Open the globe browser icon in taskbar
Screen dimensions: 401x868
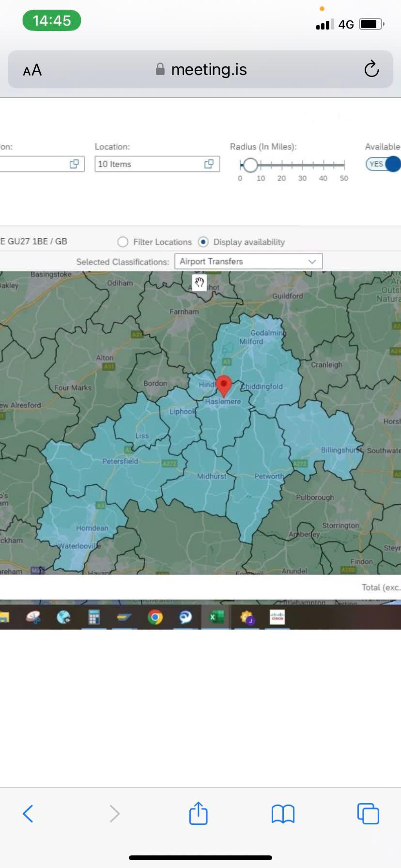[63, 617]
